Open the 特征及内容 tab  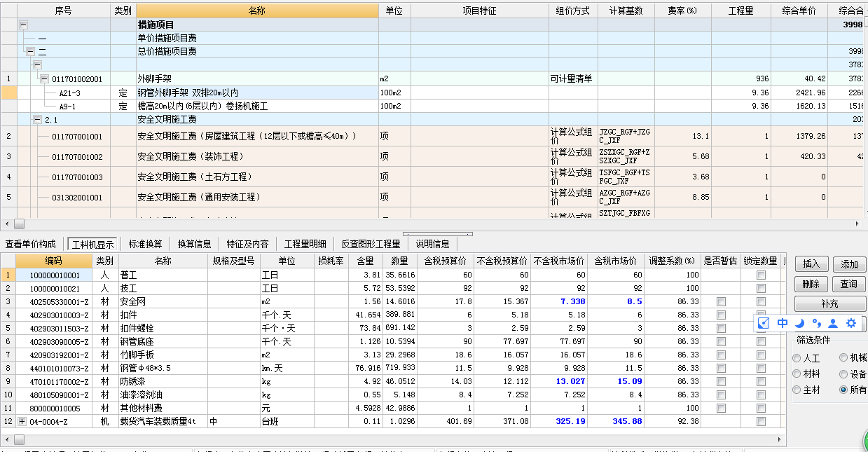click(x=247, y=244)
